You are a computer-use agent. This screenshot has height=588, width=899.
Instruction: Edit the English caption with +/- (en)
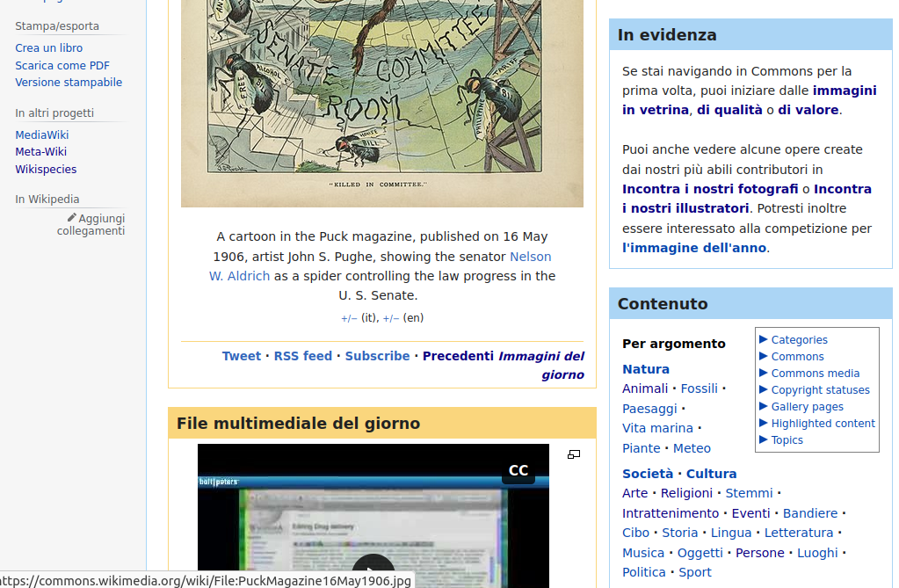click(x=391, y=318)
